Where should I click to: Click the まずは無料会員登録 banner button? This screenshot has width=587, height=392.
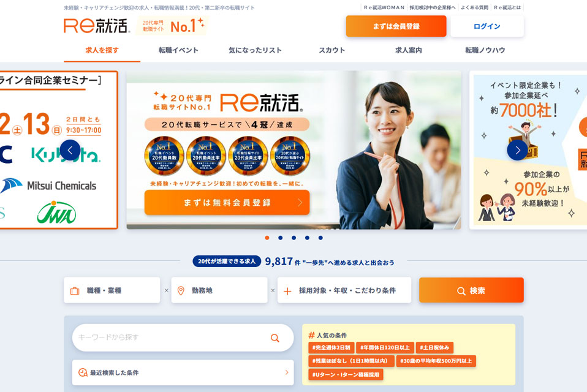[x=227, y=202]
